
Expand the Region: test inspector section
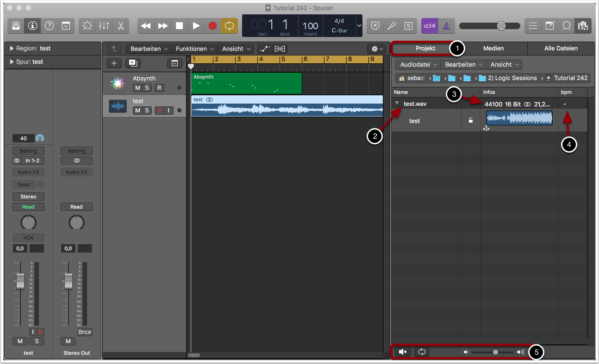tap(12, 48)
